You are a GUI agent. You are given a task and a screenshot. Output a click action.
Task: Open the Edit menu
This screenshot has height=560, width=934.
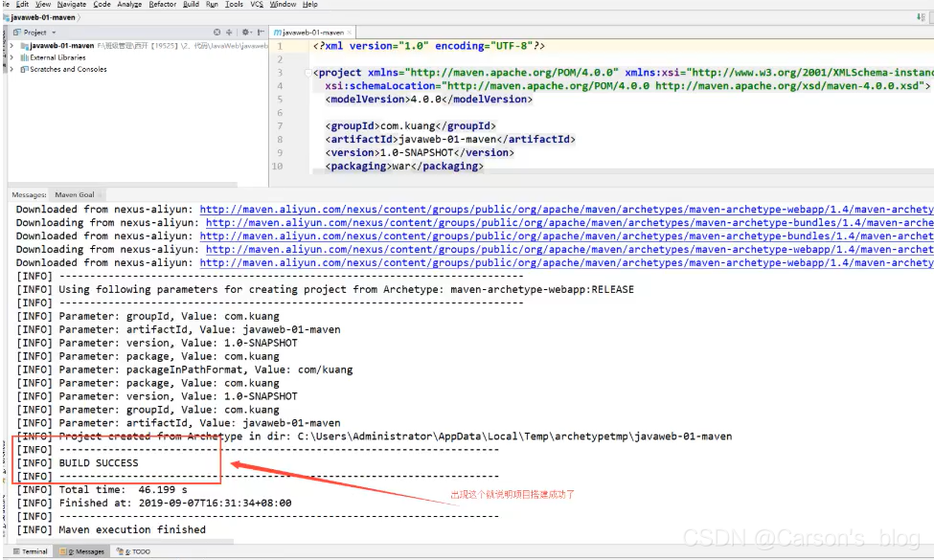pyautogui.click(x=22, y=4)
